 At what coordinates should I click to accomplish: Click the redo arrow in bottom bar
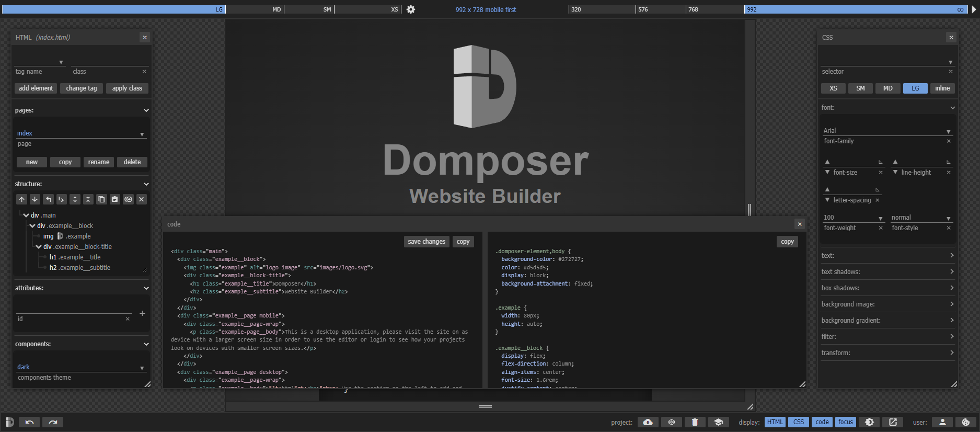53,422
